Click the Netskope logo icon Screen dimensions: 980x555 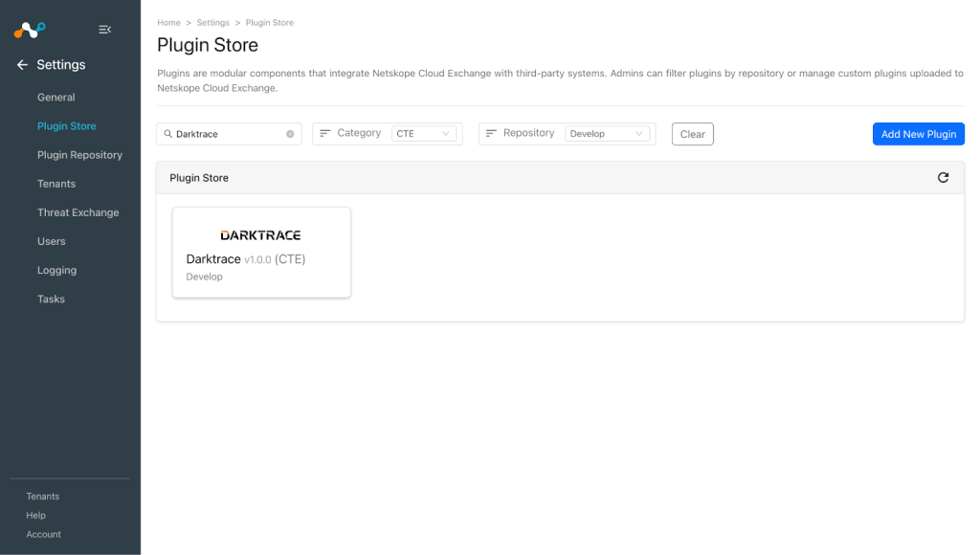[x=30, y=30]
